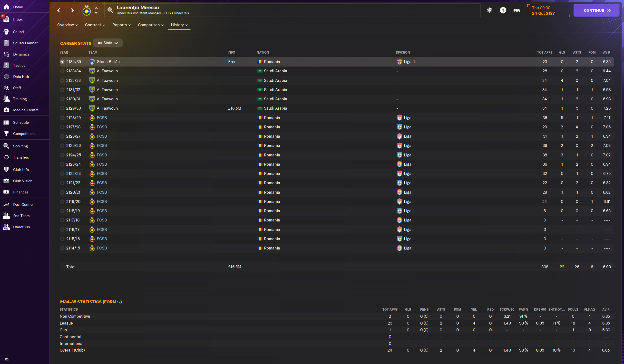Open Data Hub icon

[x=6, y=77]
